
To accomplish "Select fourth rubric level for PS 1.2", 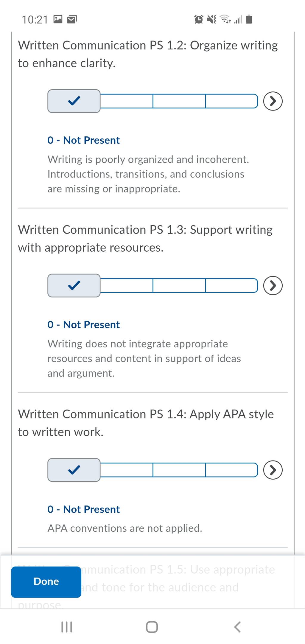I will (232, 101).
